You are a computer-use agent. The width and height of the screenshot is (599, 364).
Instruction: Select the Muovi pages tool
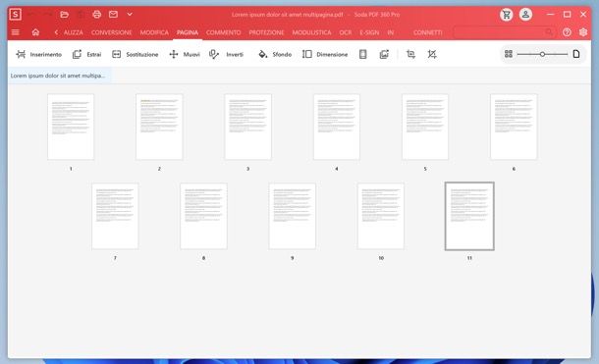[x=185, y=55]
